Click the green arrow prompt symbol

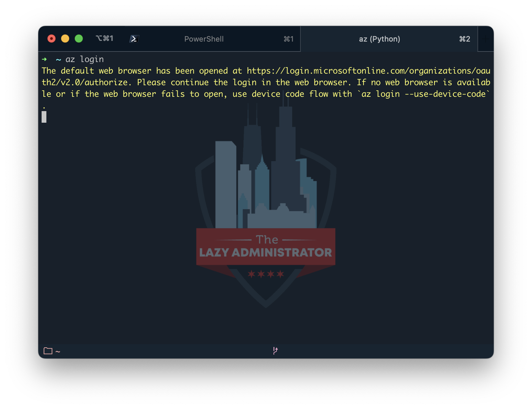click(x=44, y=59)
